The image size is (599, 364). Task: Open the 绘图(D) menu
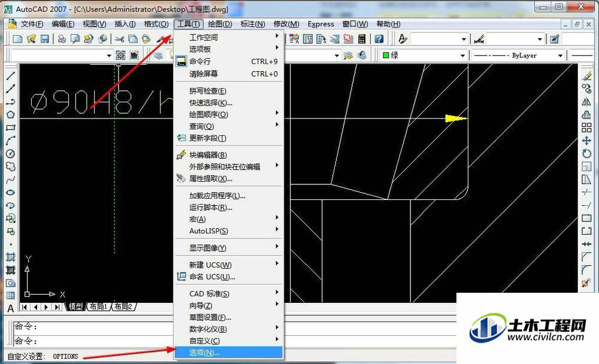click(220, 24)
